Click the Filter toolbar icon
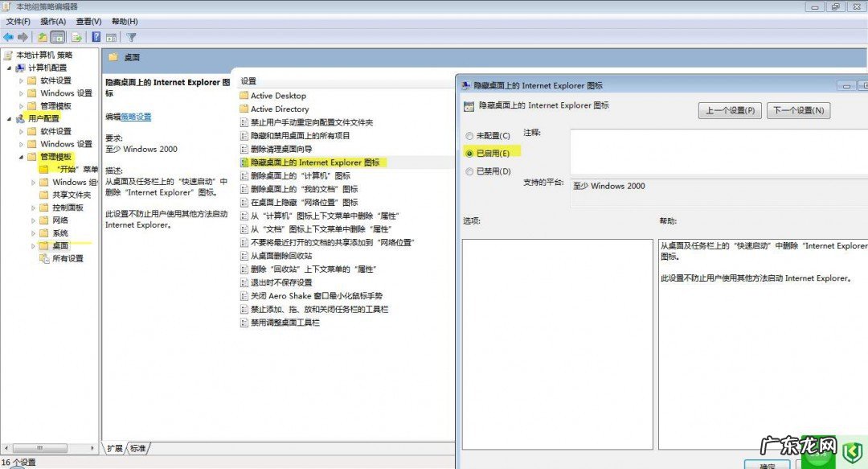 pyautogui.click(x=131, y=36)
